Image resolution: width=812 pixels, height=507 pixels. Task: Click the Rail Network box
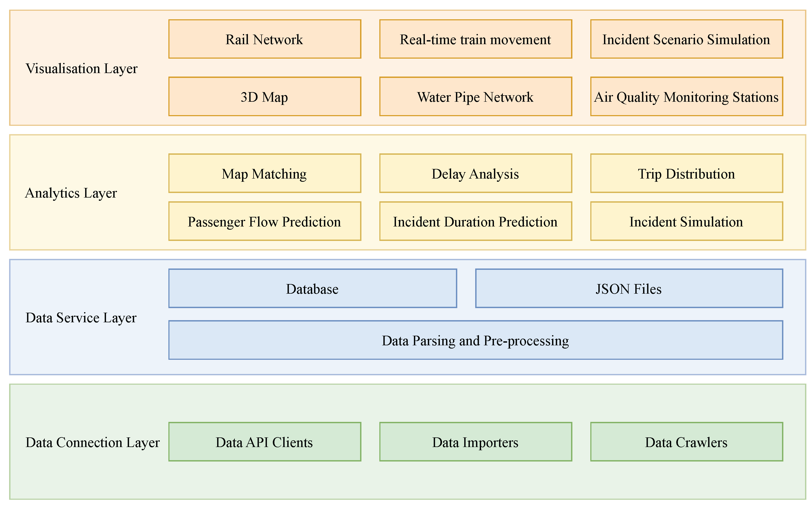tap(265, 39)
